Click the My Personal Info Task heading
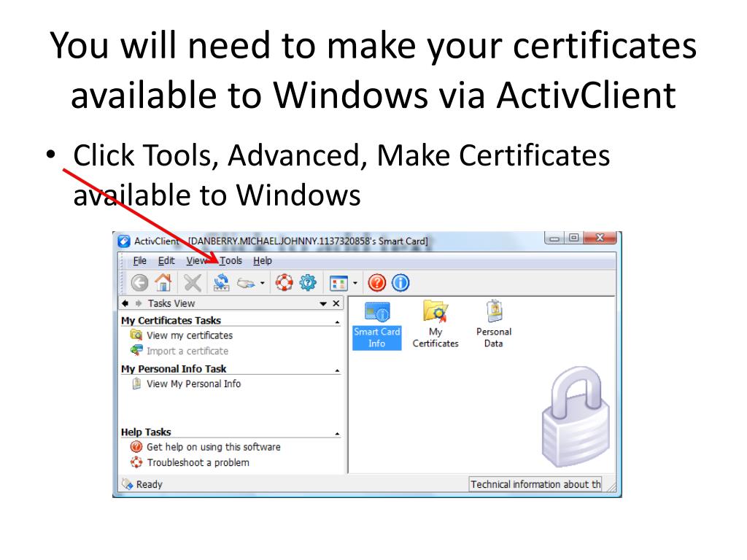This screenshot has height=560, width=747. [x=174, y=368]
